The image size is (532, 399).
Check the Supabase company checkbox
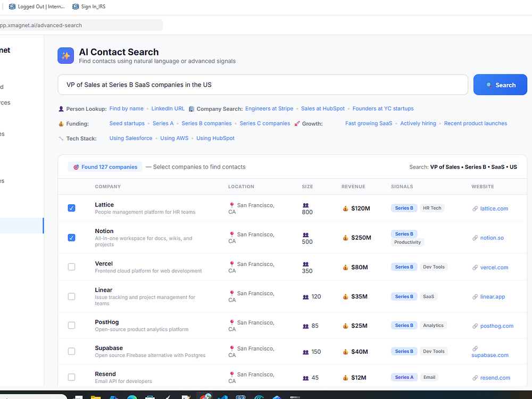pyautogui.click(x=71, y=351)
